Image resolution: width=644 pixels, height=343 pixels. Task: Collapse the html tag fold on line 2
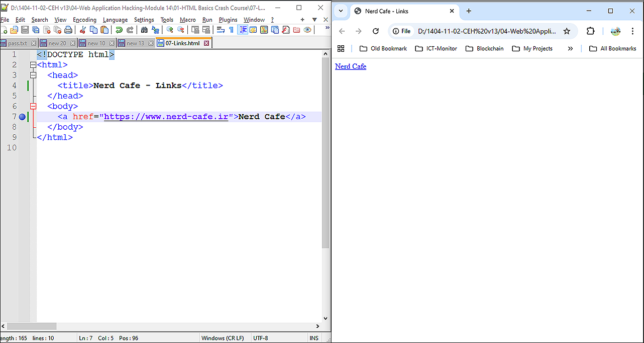point(33,65)
